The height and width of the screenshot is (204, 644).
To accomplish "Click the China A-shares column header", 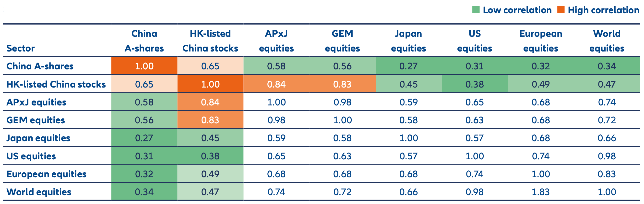I will coord(144,41).
